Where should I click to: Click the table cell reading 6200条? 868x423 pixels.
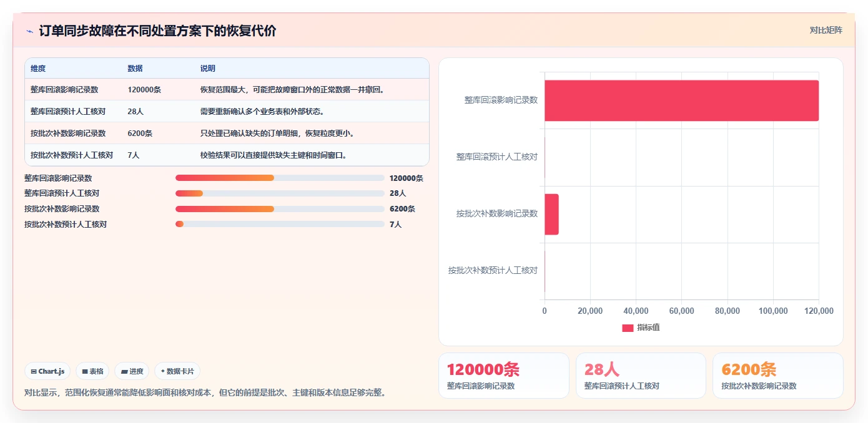(x=140, y=134)
